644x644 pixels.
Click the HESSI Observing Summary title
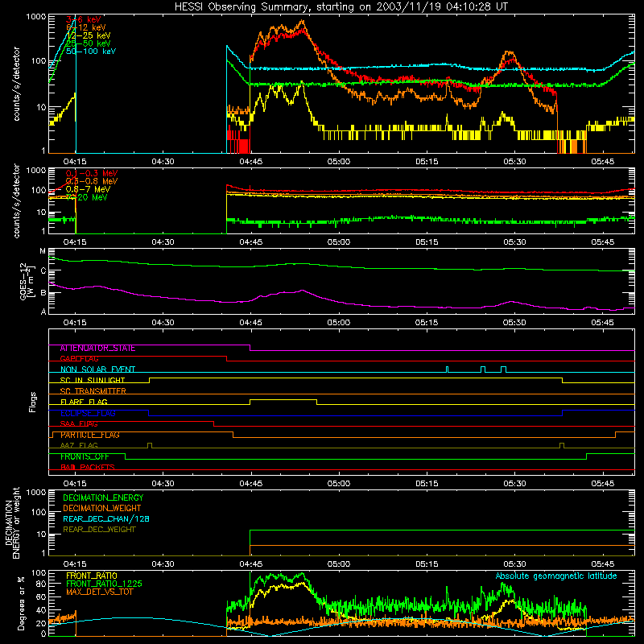pos(341,7)
